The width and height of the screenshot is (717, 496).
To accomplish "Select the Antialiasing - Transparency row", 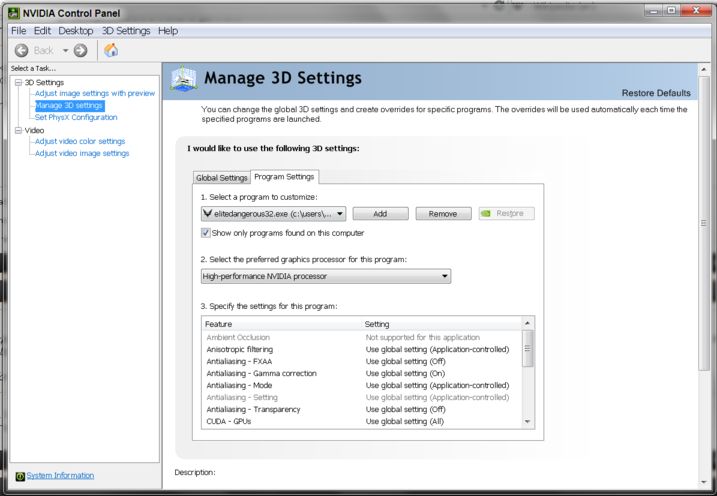I will point(362,409).
